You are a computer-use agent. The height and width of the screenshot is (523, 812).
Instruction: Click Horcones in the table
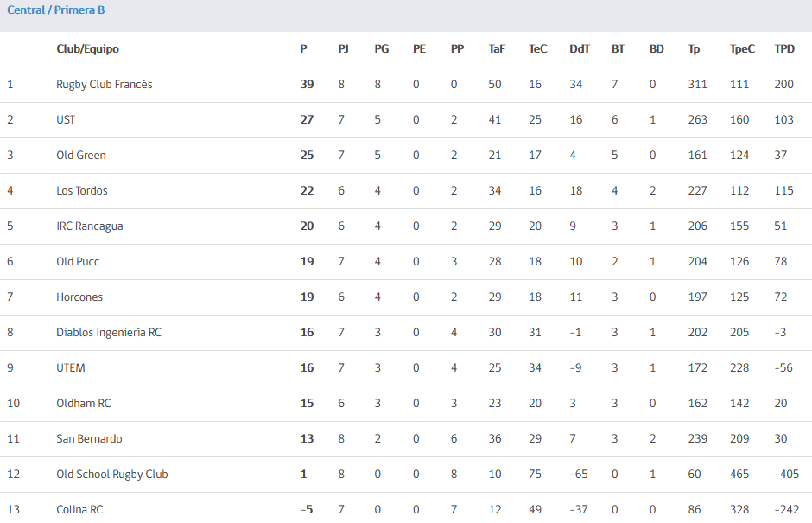pyautogui.click(x=79, y=297)
